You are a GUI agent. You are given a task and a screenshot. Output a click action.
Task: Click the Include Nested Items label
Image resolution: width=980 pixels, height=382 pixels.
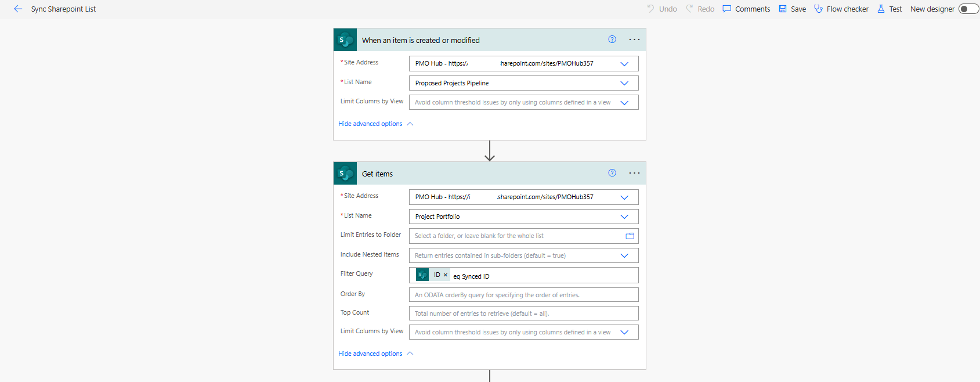370,254
